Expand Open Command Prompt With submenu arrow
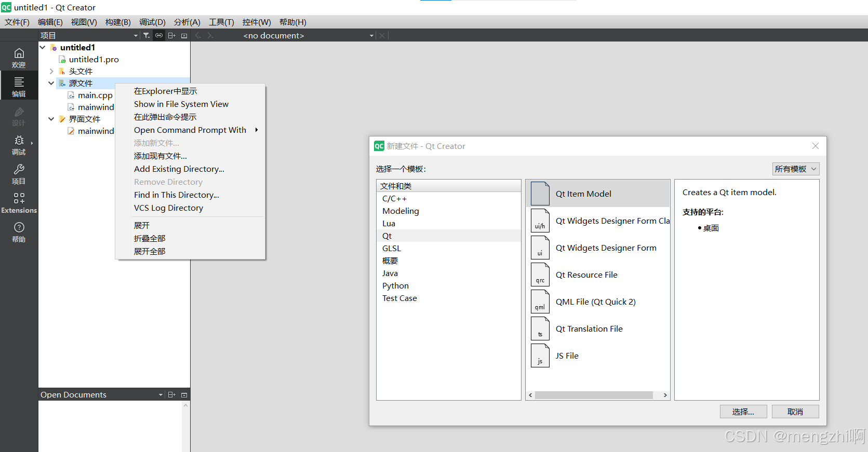The image size is (868, 452). (257, 130)
